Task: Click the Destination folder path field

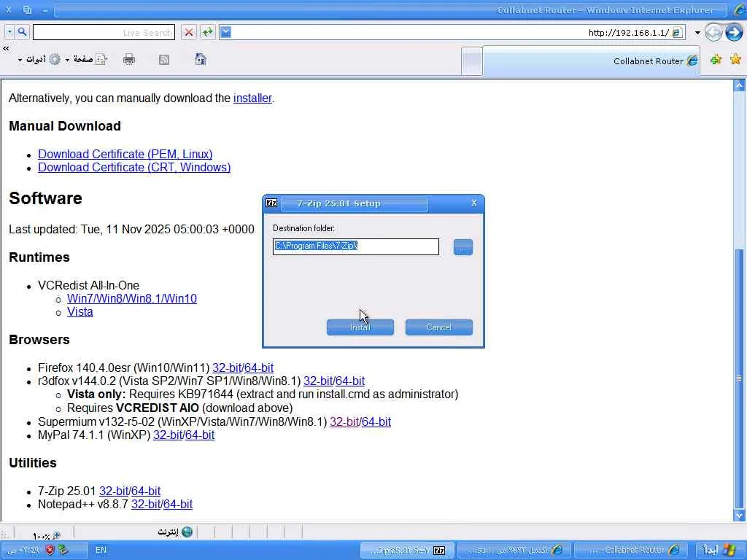Action: (356, 246)
